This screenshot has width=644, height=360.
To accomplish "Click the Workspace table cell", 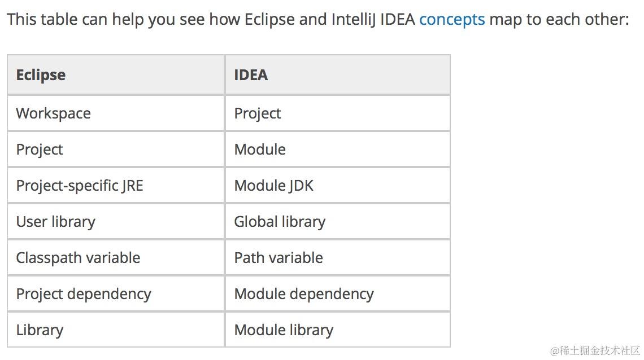I will (x=116, y=113).
